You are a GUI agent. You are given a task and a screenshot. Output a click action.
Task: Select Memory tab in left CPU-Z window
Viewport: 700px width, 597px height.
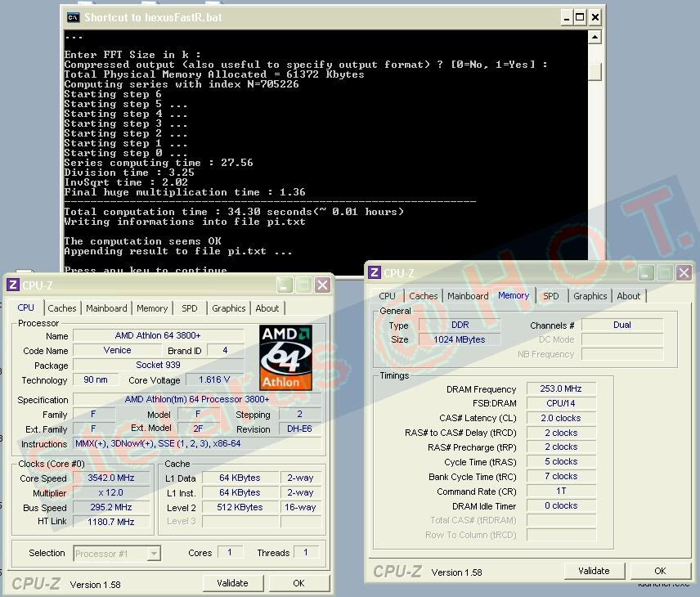click(152, 308)
